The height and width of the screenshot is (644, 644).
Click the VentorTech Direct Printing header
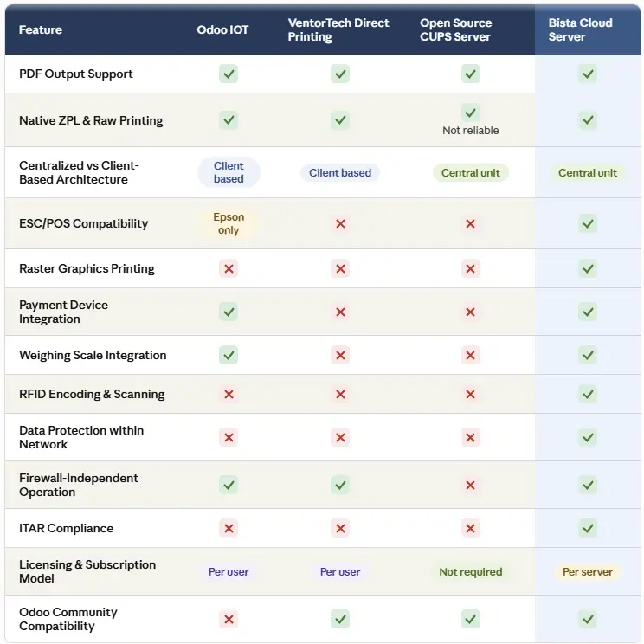tap(338, 29)
